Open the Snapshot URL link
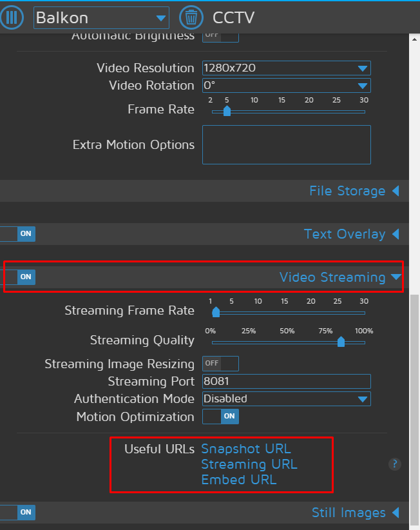 (x=246, y=449)
